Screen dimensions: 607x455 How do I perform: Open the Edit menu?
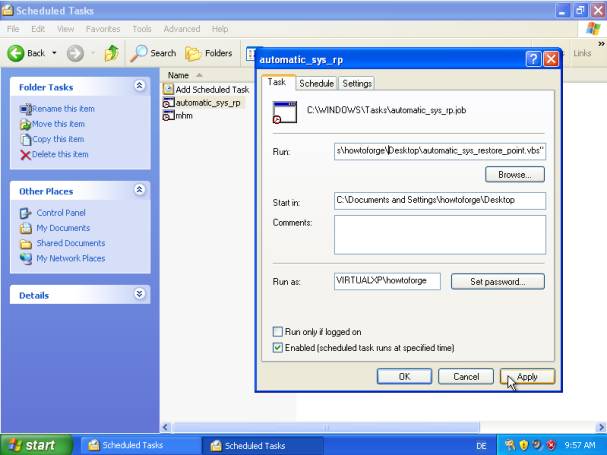[38, 29]
